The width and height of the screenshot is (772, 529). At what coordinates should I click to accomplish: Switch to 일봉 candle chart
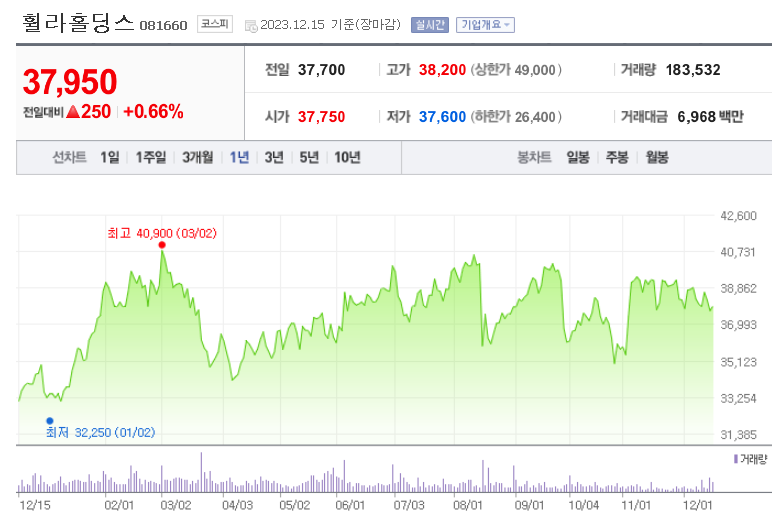tap(578, 157)
